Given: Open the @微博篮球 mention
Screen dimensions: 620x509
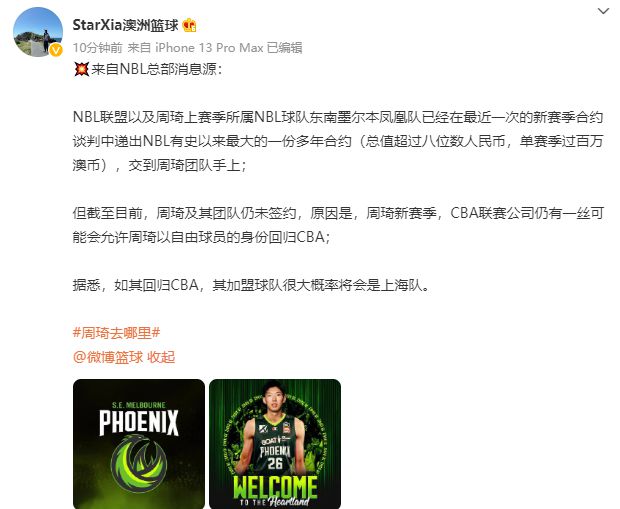Looking at the screenshot, I should tap(108, 357).
